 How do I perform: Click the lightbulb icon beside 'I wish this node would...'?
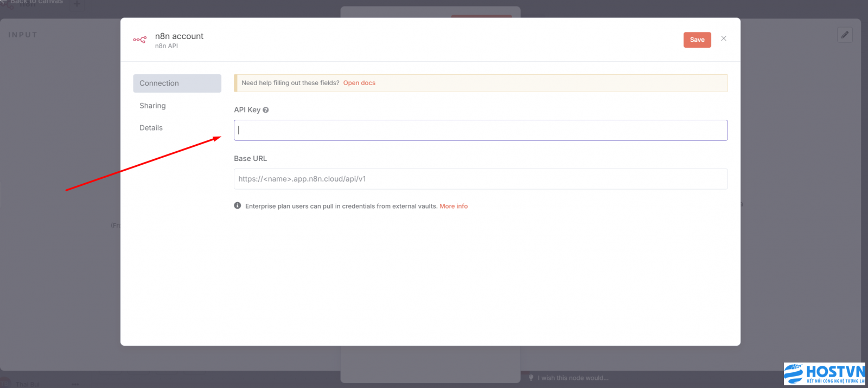pyautogui.click(x=531, y=378)
